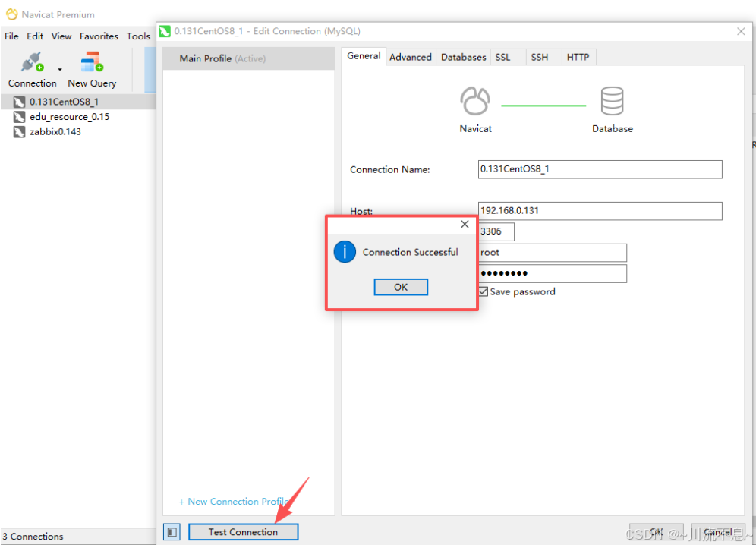The image size is (756, 548).
Task: Switch to the SSL tab
Action: [503, 57]
